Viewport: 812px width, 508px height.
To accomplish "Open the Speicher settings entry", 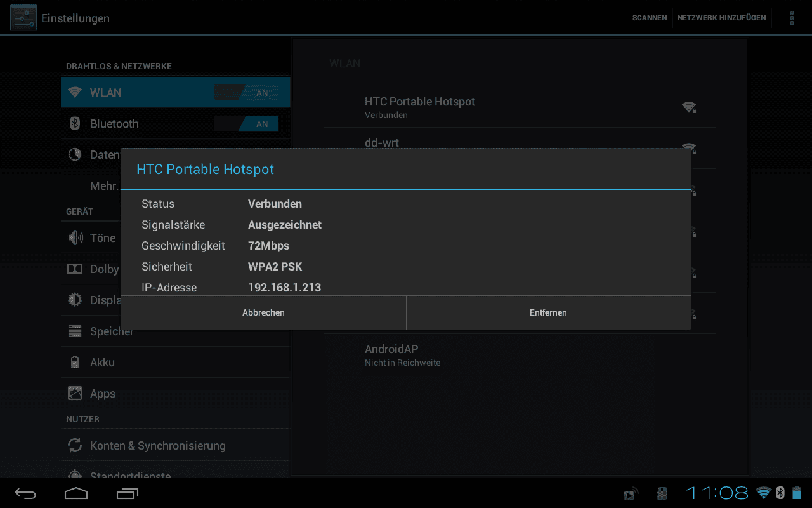I will [176, 331].
